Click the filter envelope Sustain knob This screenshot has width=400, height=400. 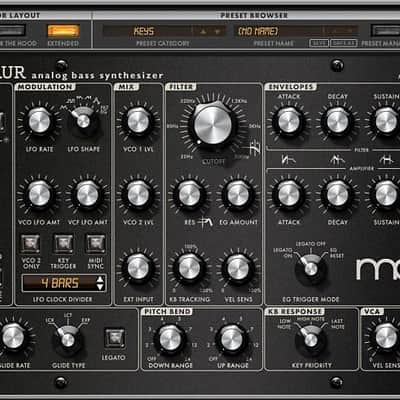pos(386,121)
